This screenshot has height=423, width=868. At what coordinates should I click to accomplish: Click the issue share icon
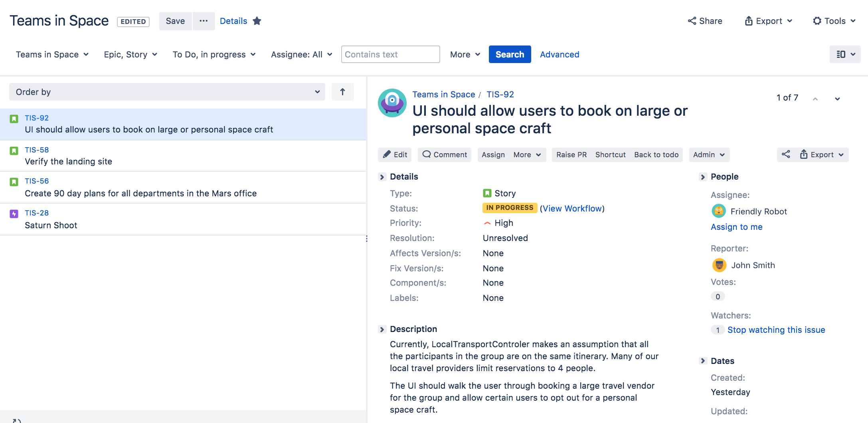[786, 154]
